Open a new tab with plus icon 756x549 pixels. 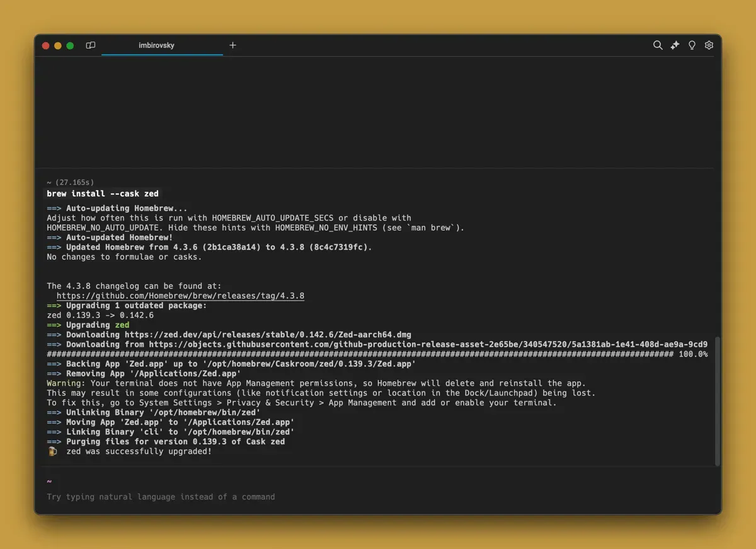(x=232, y=45)
